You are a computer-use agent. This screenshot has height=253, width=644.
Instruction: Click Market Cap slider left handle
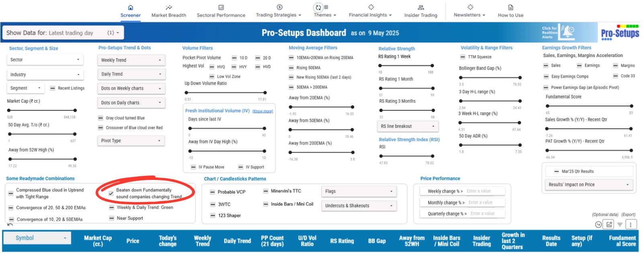[x=10, y=110]
